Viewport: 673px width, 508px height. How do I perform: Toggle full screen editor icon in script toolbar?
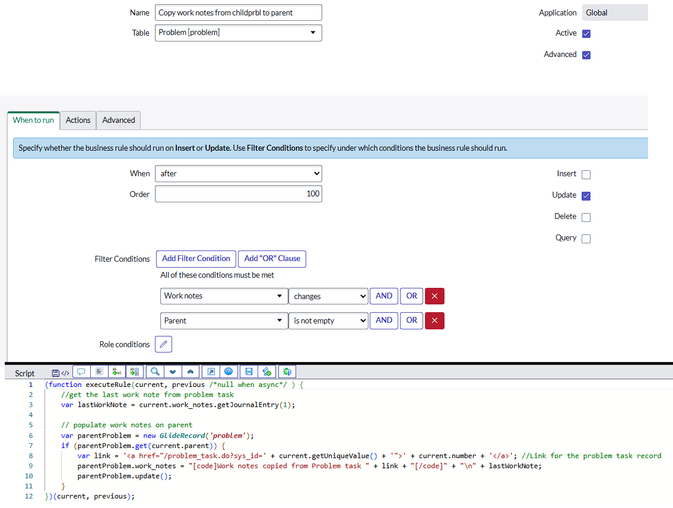pyautogui.click(x=211, y=372)
